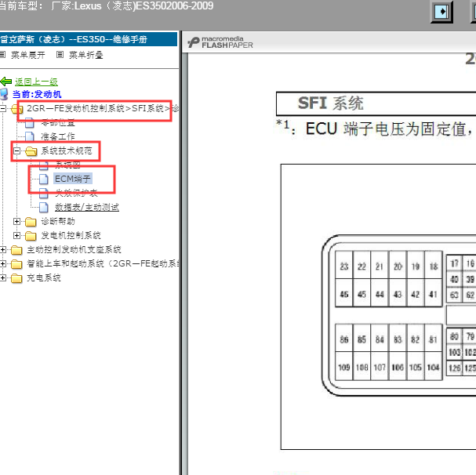Image resolution: width=476 pixels, height=475 pixels.
Task: Click the 数据表/主动测试 document icon
Action: [44, 207]
